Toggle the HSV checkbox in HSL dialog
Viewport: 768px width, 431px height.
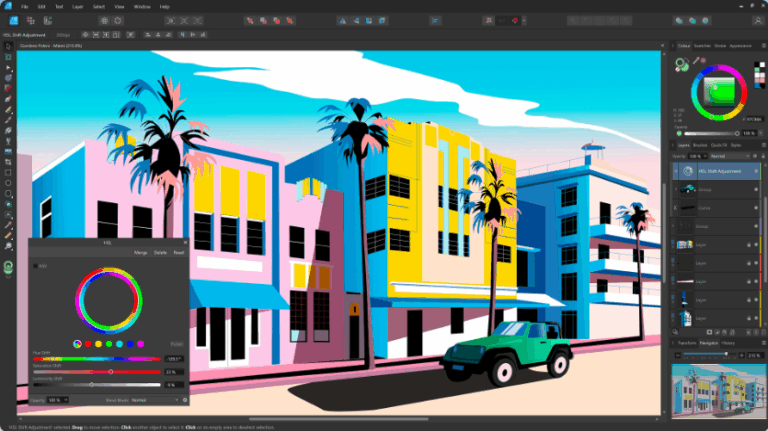click(35, 266)
